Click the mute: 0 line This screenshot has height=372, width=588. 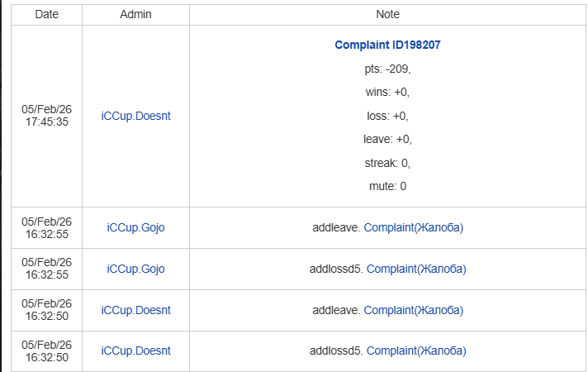pyautogui.click(x=387, y=186)
